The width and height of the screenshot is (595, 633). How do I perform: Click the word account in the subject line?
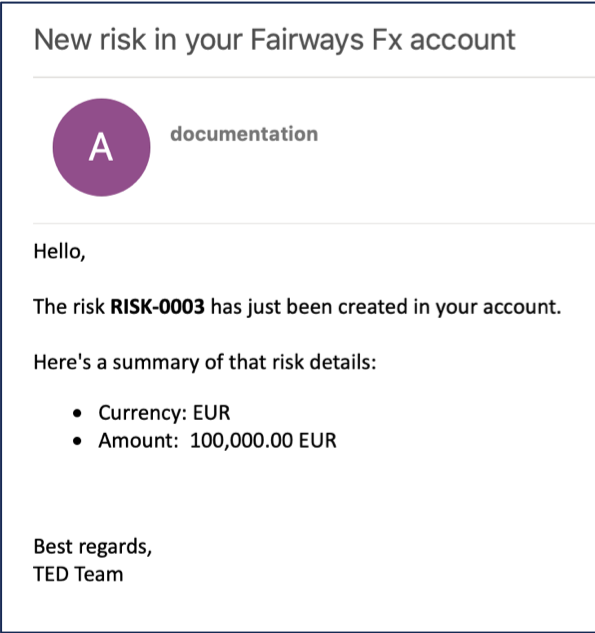pyautogui.click(x=463, y=40)
